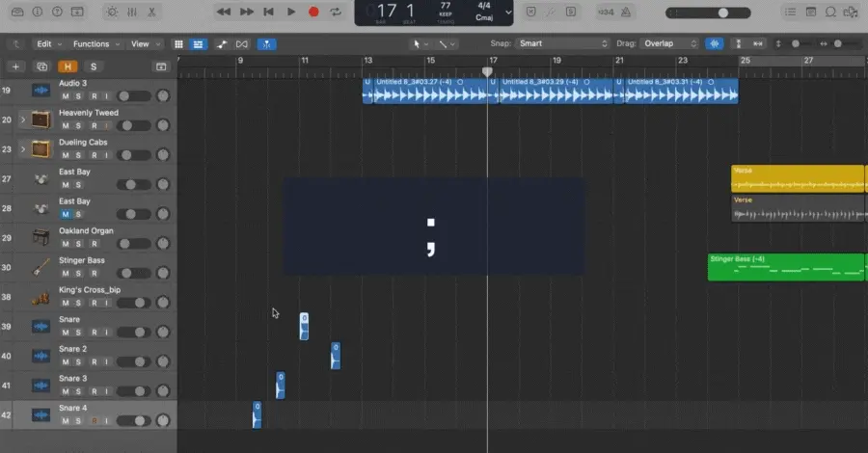Open the Edit menu
The width and height of the screenshot is (868, 453).
pos(49,43)
